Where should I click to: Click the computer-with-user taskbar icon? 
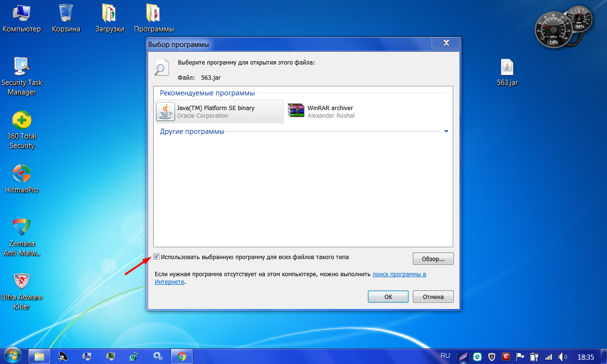(87, 356)
